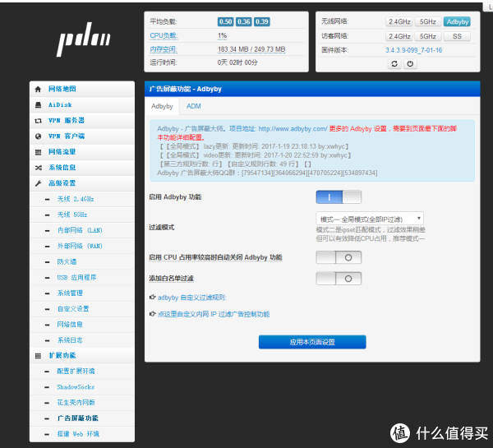Click the globe icon beside VPN 客户端
The height and width of the screenshot is (448, 493).
[x=38, y=136]
